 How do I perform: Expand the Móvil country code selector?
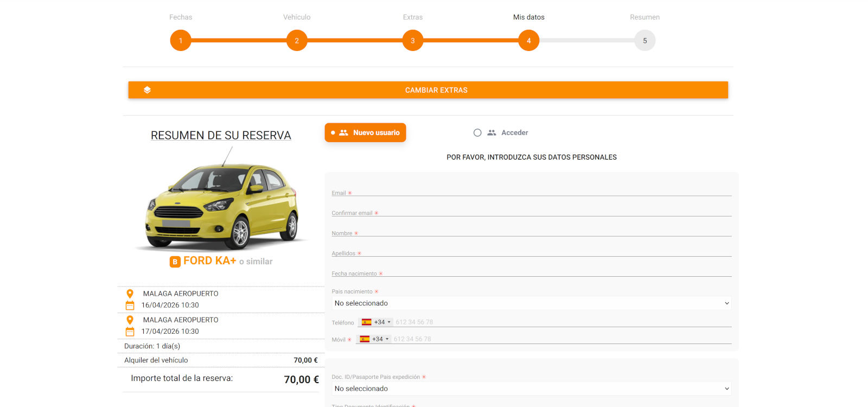tap(374, 339)
